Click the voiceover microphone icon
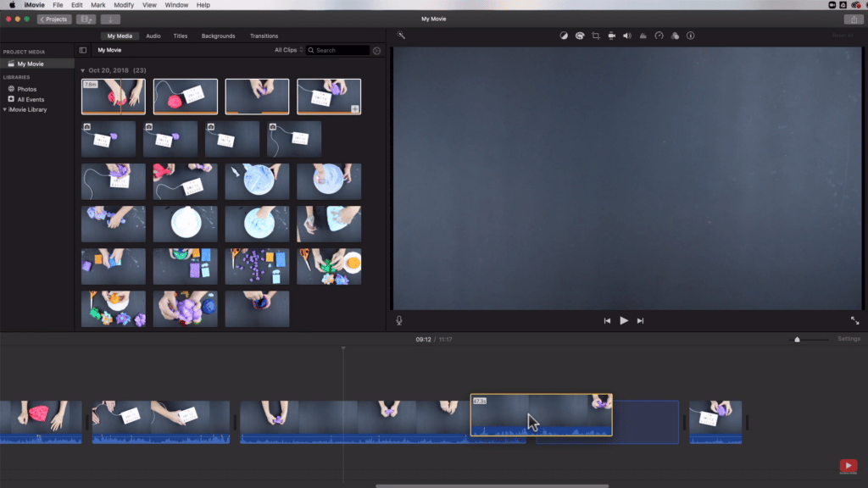 point(399,320)
